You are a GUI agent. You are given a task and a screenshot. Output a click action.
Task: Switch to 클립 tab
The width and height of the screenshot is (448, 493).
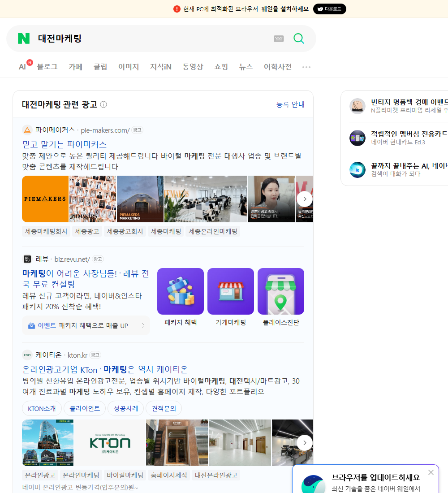[100, 67]
